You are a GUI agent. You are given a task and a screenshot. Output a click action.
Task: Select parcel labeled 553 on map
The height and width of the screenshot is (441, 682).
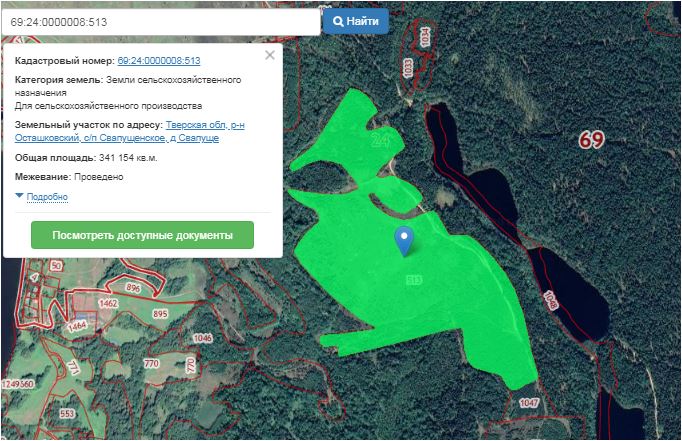coord(67,413)
